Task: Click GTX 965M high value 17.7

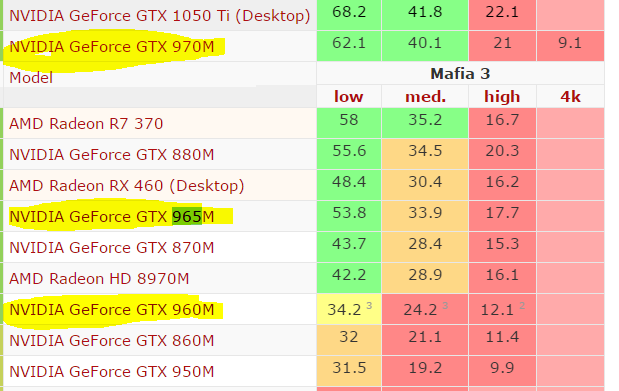Action: (502, 213)
